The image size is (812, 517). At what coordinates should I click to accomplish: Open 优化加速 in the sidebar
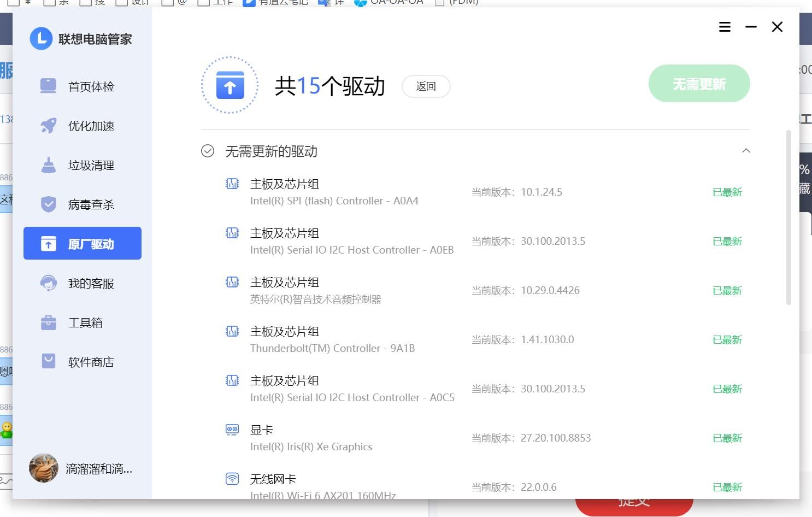point(82,126)
